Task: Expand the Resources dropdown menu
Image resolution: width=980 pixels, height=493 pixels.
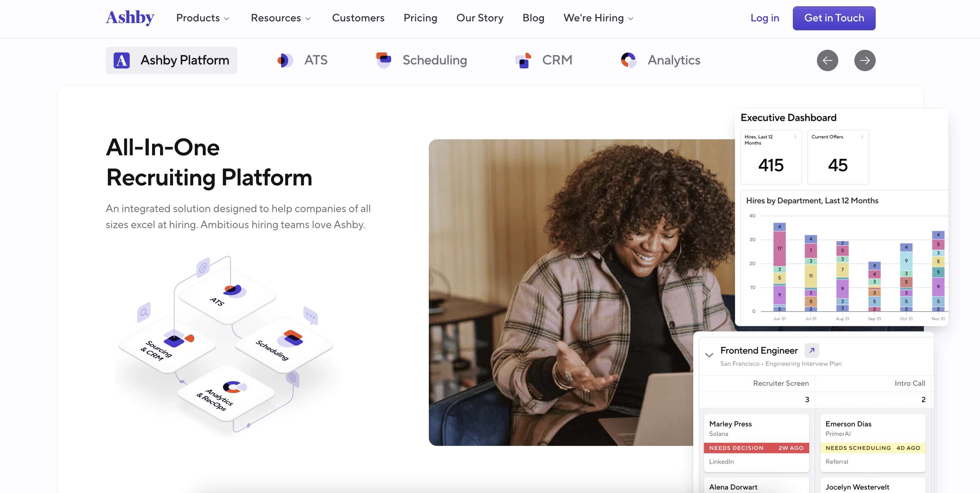Action: 280,18
